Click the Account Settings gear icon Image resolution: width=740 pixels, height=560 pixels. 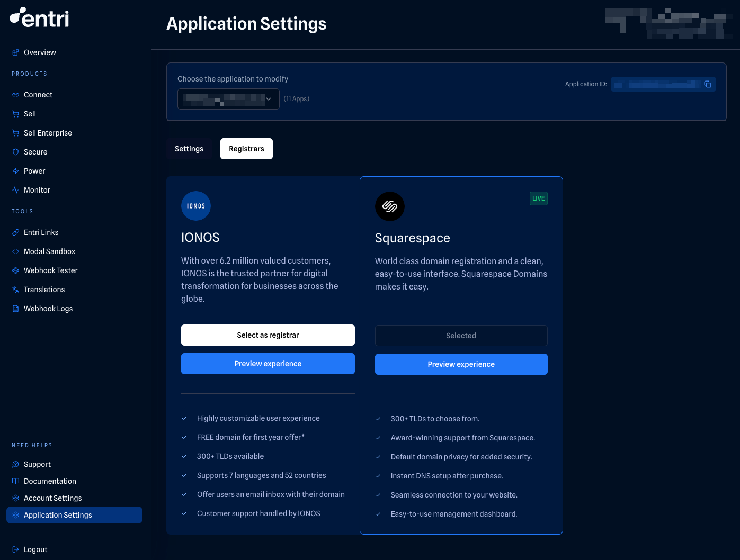pyautogui.click(x=16, y=498)
